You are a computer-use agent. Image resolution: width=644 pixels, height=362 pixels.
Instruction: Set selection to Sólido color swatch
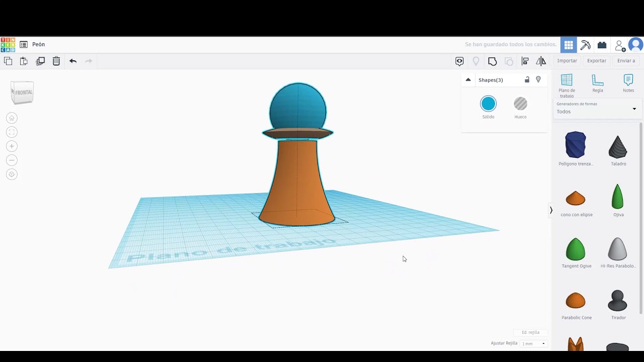(x=488, y=104)
